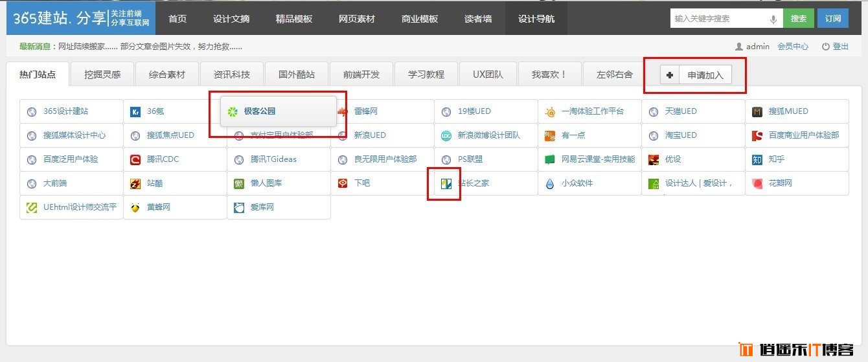
Task: Click the 站长之家 site icon
Action: (446, 184)
